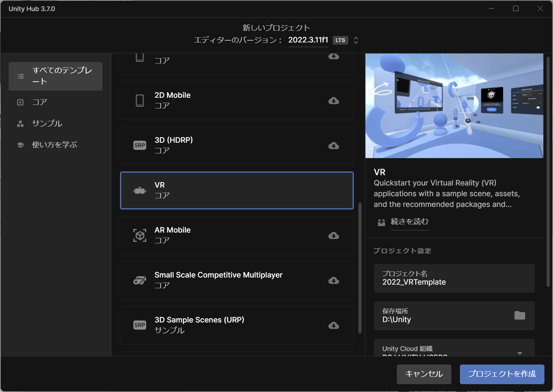Viewport: 553px width, 392px height.
Task: Open the editor version selector arrows
Action: tap(355, 40)
